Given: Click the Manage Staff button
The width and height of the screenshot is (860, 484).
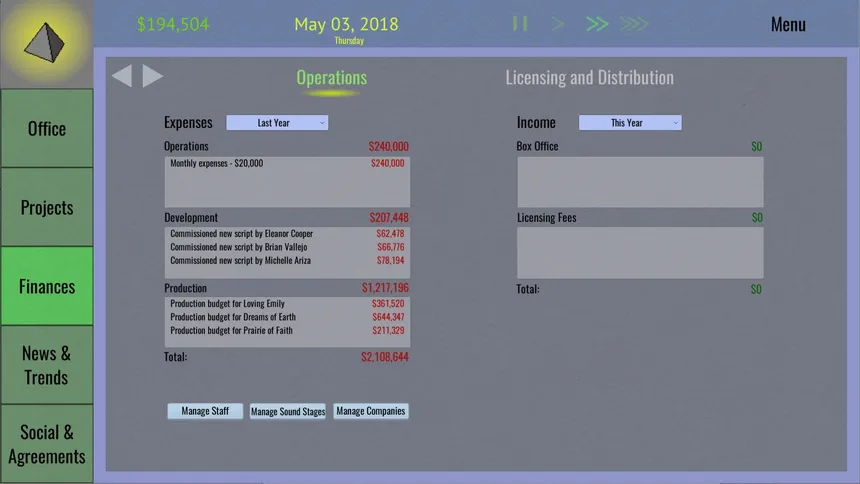Looking at the screenshot, I should coord(205,411).
